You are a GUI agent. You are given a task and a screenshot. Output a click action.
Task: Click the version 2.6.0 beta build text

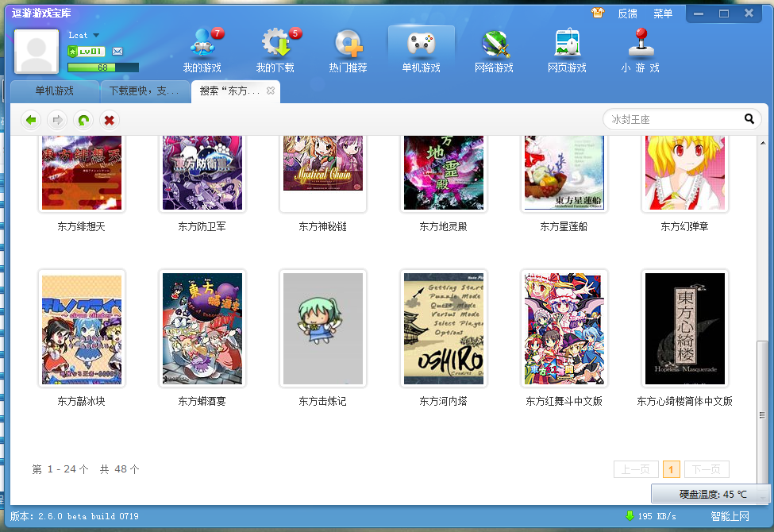click(x=75, y=516)
